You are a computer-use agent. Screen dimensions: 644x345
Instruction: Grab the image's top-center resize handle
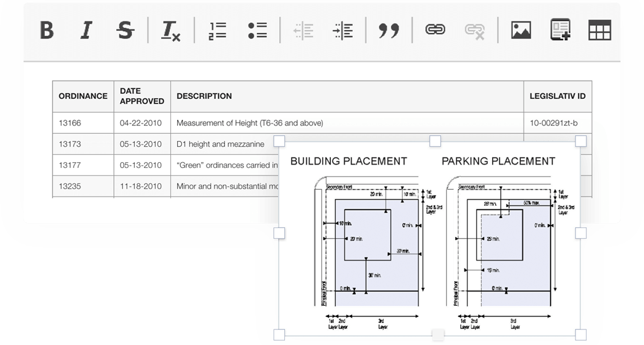pyautogui.click(x=435, y=141)
